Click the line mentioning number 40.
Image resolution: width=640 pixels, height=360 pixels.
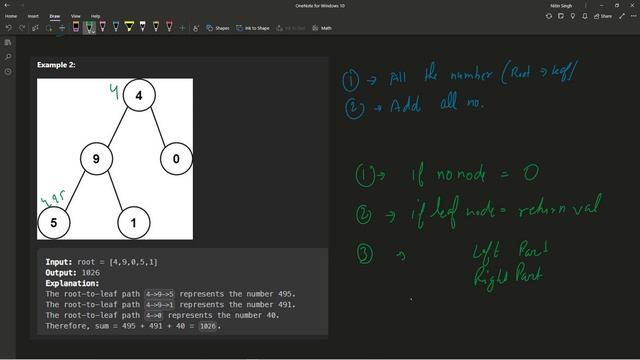[x=162, y=315]
